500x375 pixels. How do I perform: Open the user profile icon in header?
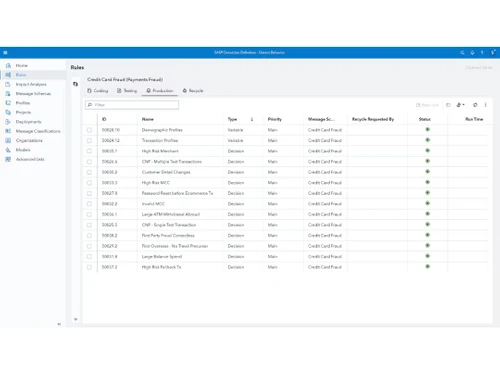pos(493,52)
